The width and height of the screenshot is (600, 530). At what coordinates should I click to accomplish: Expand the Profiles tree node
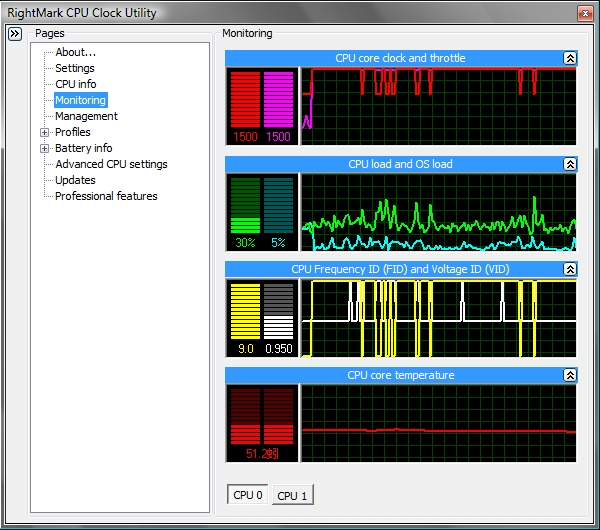point(44,132)
